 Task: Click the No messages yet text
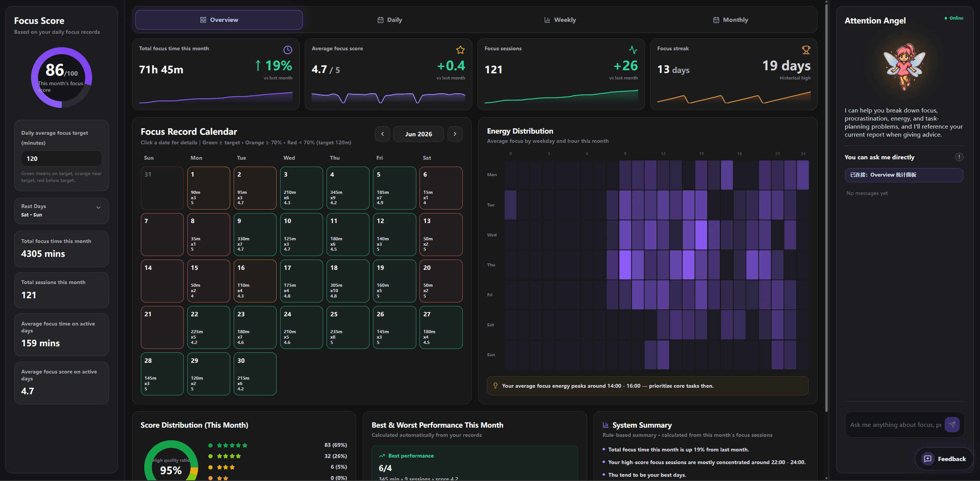tap(867, 193)
